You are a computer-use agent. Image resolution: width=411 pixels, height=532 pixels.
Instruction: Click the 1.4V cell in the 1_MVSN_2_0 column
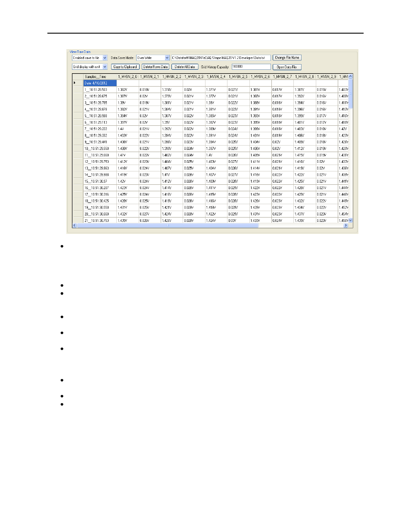click(x=128, y=129)
